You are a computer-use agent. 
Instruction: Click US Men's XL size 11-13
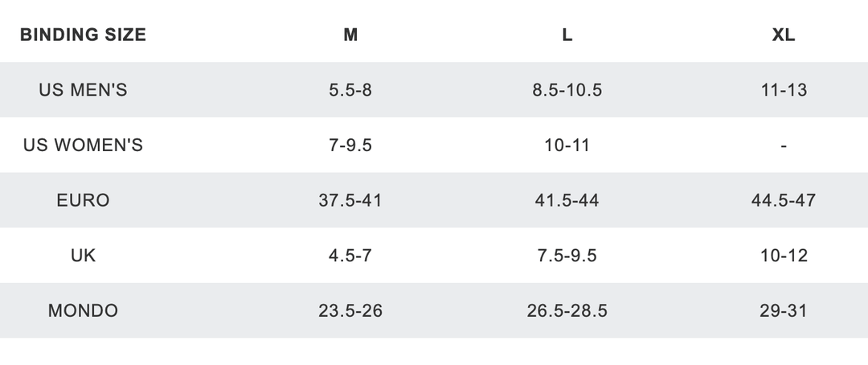tap(783, 90)
